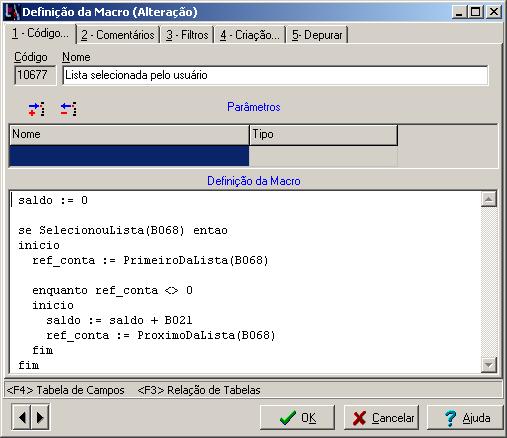Go to previous record arrow
The image size is (507, 438).
[x=22, y=417]
